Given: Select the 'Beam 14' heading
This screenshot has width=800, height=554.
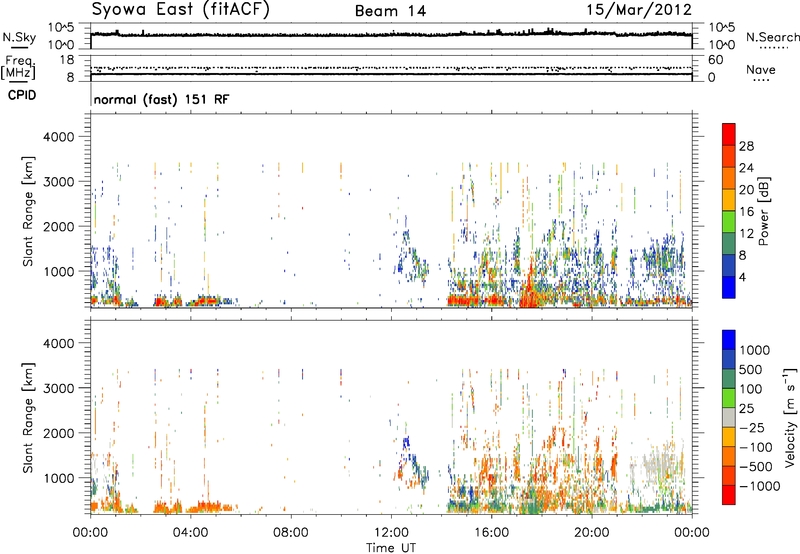Looking at the screenshot, I should [x=390, y=11].
